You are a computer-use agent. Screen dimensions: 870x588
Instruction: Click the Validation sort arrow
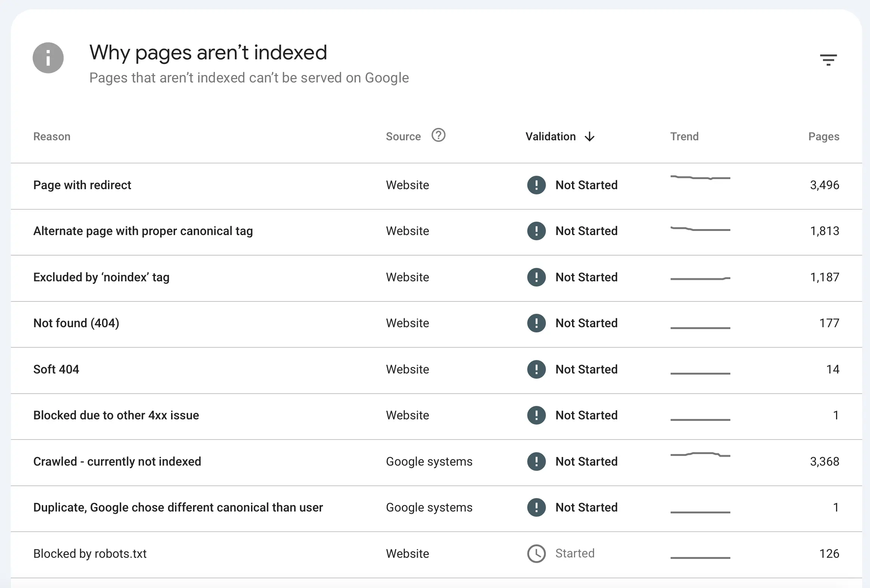[x=589, y=137]
